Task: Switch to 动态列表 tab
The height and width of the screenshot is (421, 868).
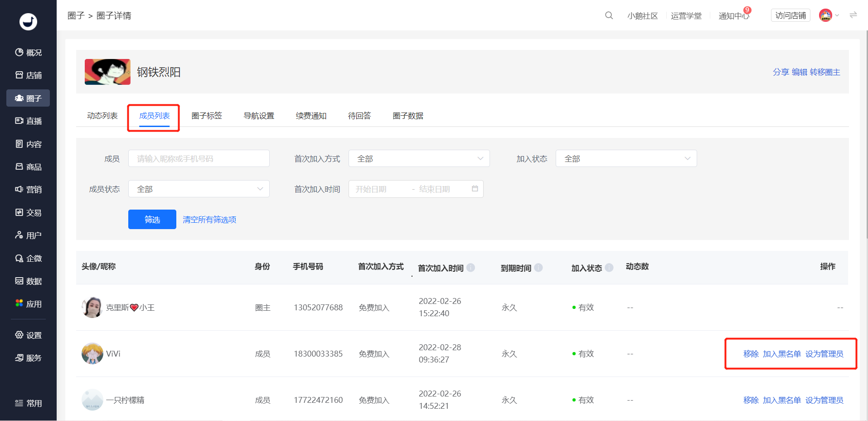Action: (102, 116)
